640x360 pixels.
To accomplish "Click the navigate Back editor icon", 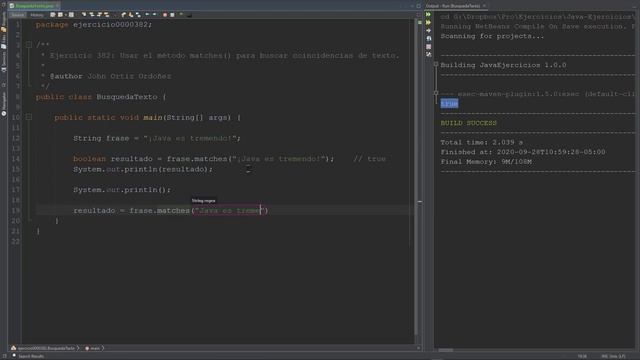I will 60,15.
